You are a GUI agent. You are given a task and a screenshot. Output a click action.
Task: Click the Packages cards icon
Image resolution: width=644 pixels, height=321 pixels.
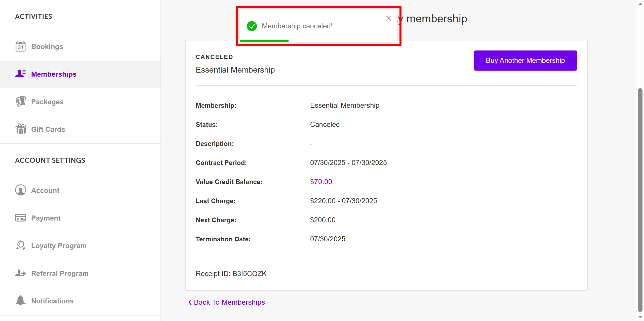click(x=21, y=101)
